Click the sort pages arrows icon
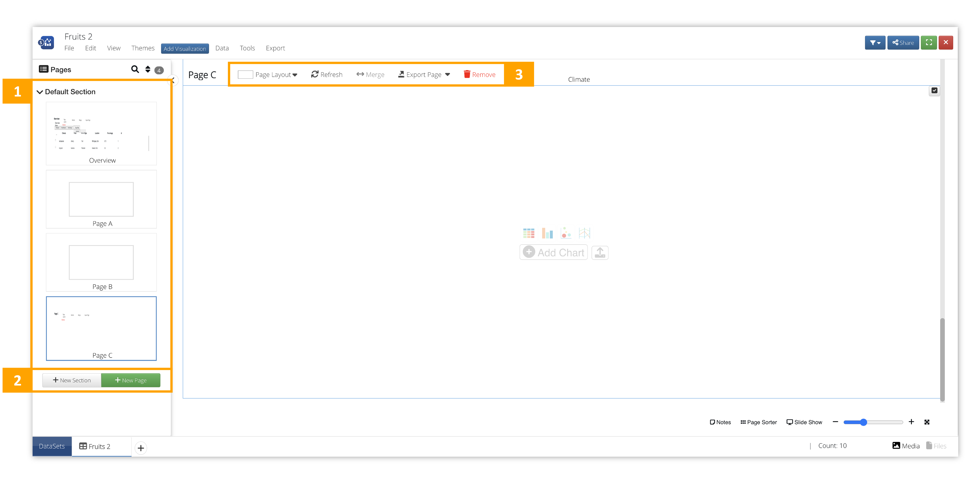Viewport: 980px width, 483px height. click(148, 69)
